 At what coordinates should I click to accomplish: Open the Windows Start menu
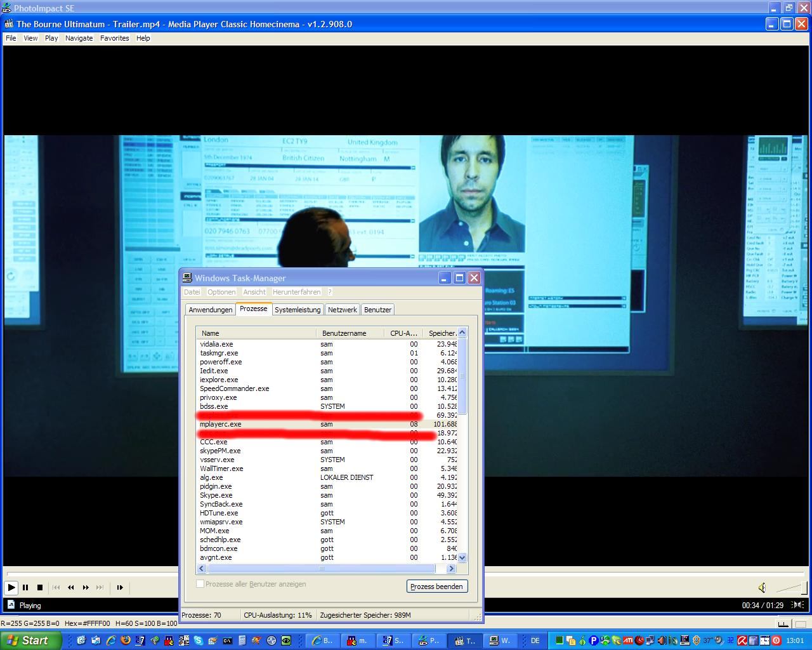30,640
